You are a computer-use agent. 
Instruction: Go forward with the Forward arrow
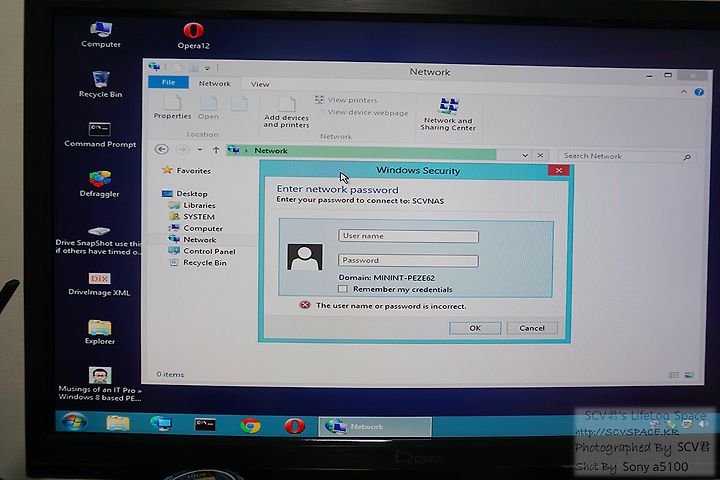tap(182, 150)
